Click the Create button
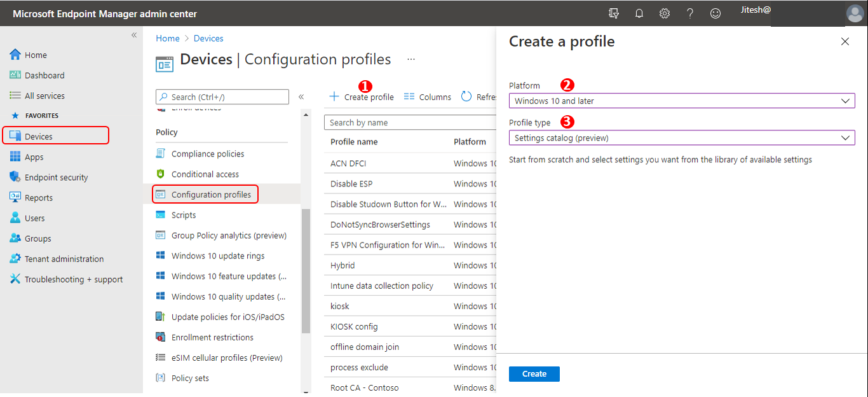Image resolution: width=868 pixels, height=397 pixels. tap(534, 373)
